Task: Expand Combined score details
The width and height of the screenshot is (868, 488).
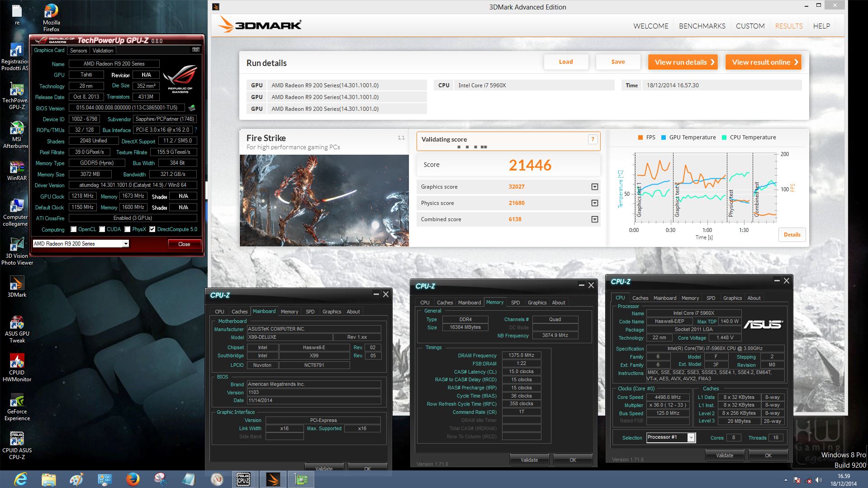Action: pos(595,219)
